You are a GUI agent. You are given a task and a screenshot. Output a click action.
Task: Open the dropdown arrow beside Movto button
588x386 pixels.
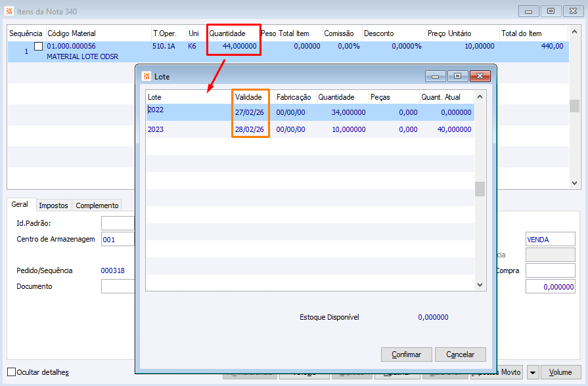point(533,372)
